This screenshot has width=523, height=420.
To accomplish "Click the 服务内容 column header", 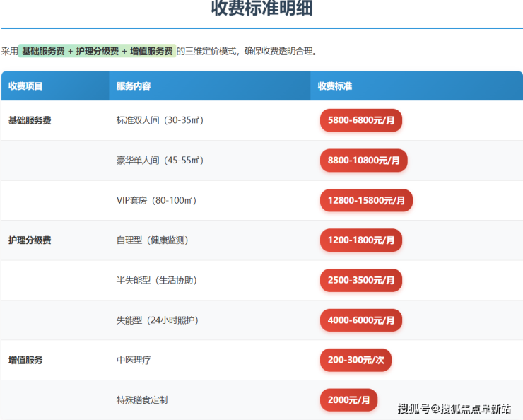I will coord(134,86).
